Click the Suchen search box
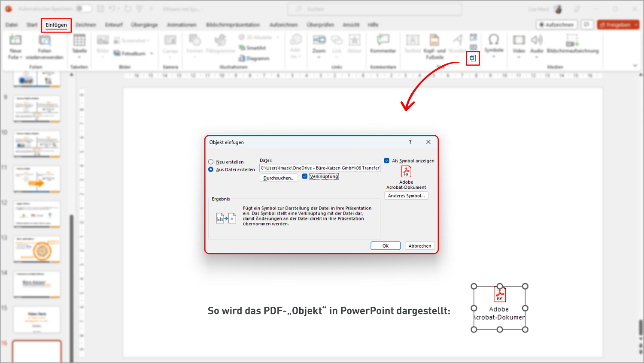644x363 pixels. click(374, 9)
